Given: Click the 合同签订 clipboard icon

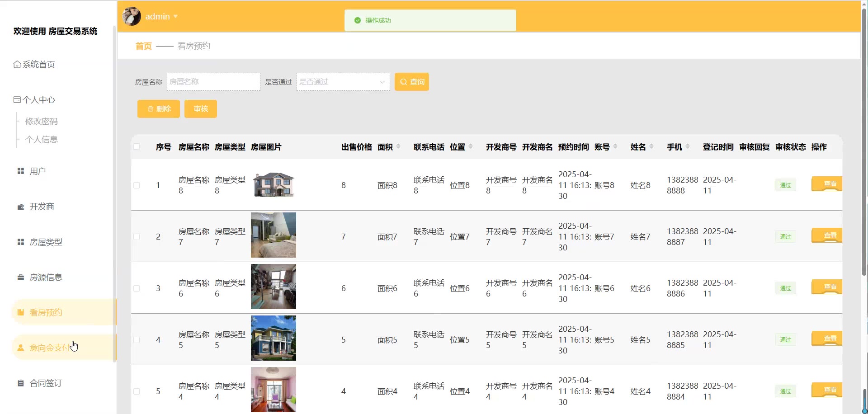Looking at the screenshot, I should click(x=20, y=383).
